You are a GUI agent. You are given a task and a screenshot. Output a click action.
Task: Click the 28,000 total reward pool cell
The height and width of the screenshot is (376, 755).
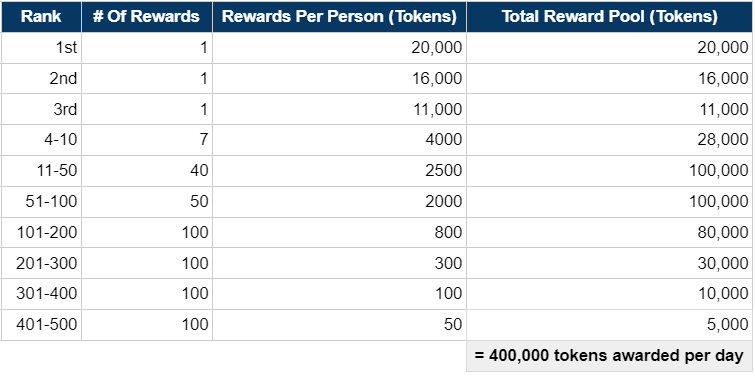click(x=610, y=140)
